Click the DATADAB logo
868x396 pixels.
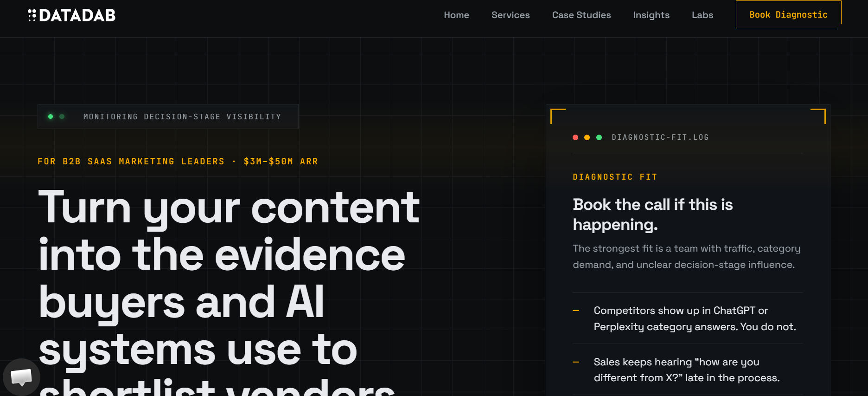(x=71, y=15)
